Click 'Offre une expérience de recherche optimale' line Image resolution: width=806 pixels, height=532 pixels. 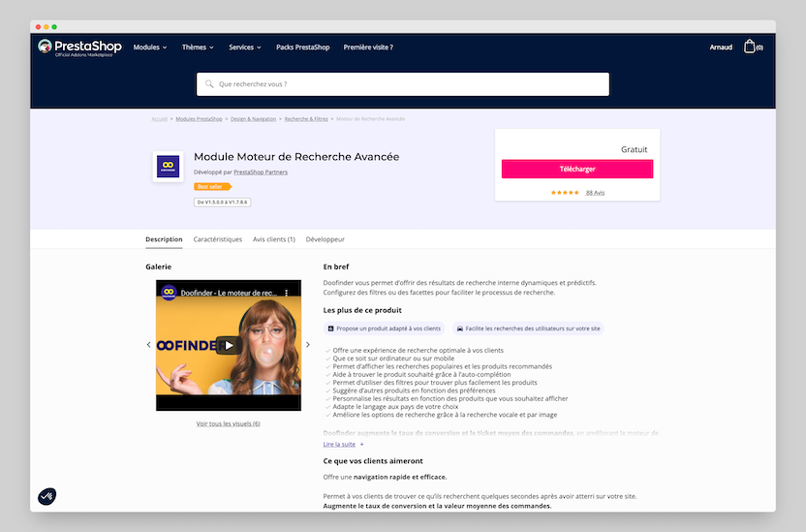pos(418,351)
